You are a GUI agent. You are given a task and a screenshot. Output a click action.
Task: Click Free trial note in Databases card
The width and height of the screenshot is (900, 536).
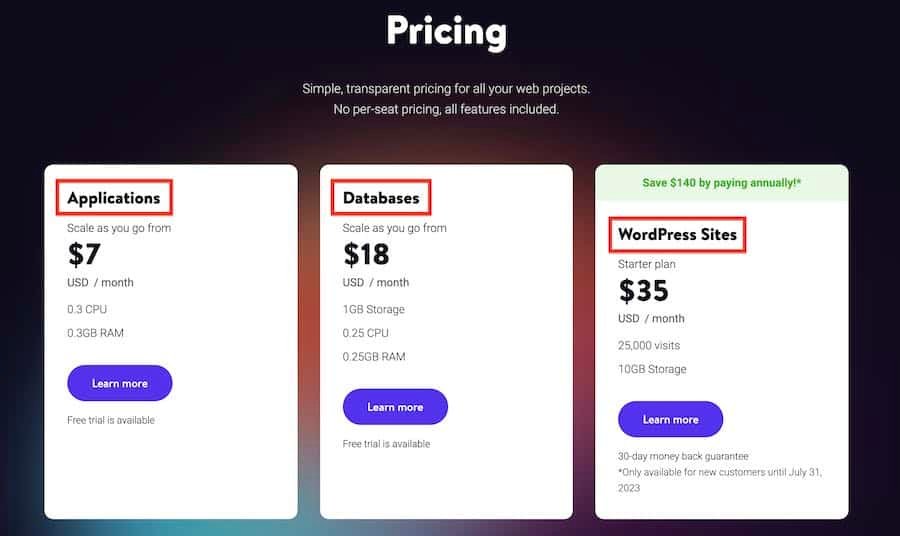(x=386, y=444)
